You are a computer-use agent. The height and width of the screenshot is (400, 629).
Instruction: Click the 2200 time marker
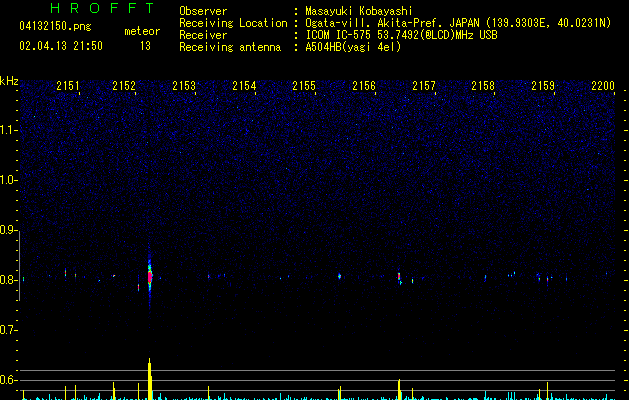click(x=603, y=86)
